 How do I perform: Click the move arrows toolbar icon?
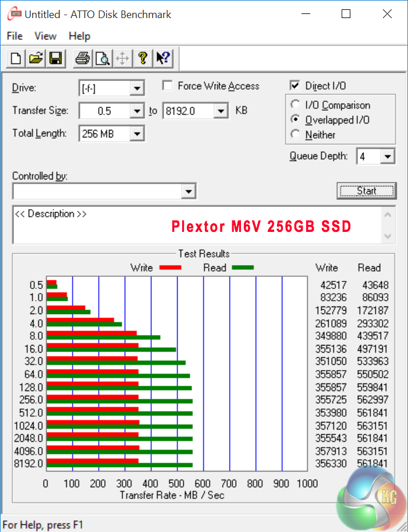coord(122,58)
